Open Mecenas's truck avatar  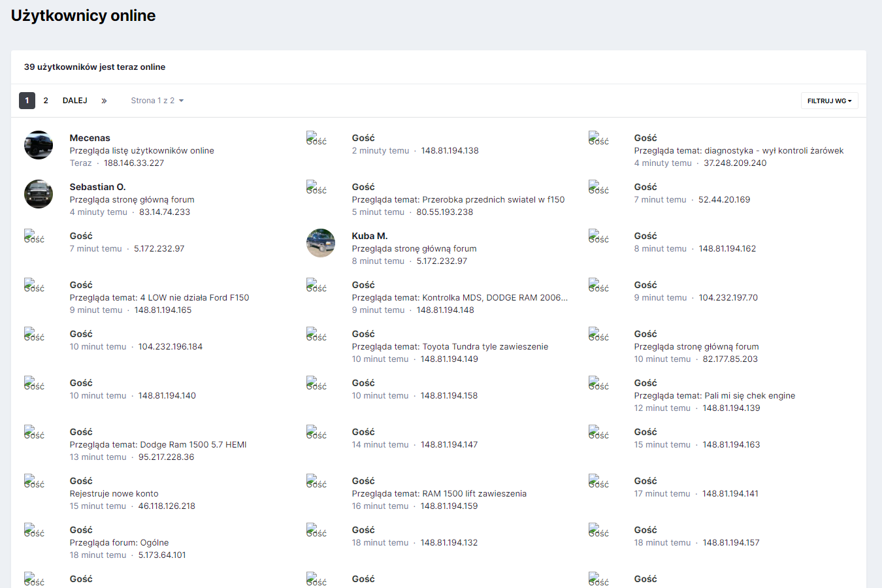coord(39,145)
